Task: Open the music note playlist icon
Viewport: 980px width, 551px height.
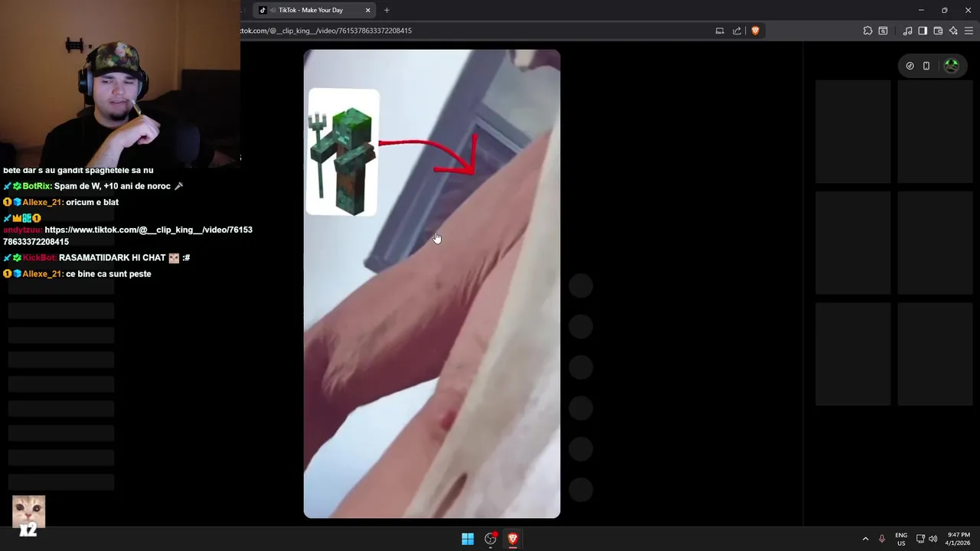Action: pyautogui.click(x=907, y=31)
